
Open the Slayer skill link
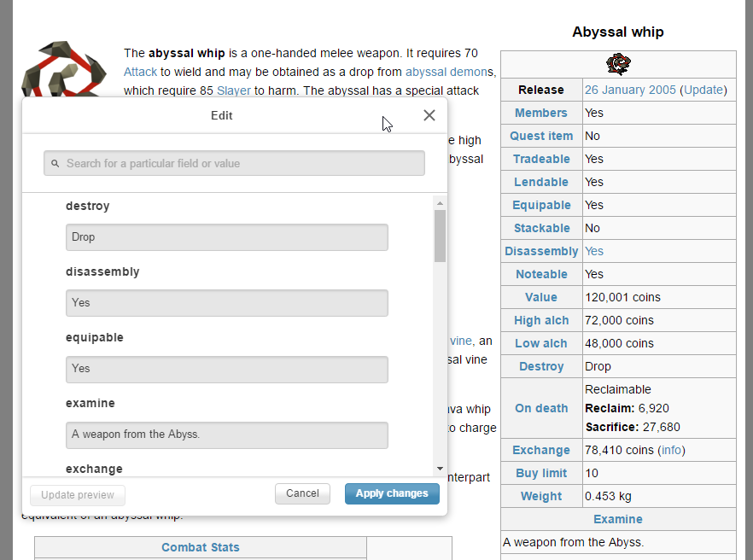(233, 90)
